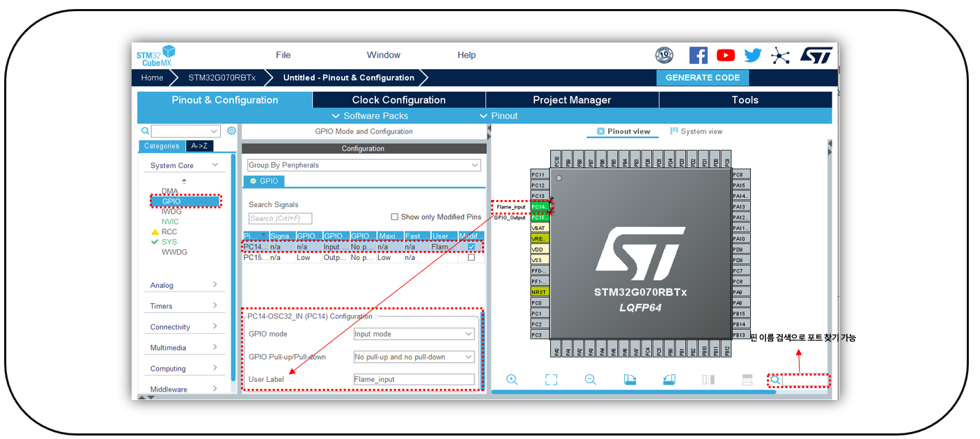Rotate the chip view counter-clockwise
Image resolution: width=980 pixels, height=439 pixels.
coord(669,380)
